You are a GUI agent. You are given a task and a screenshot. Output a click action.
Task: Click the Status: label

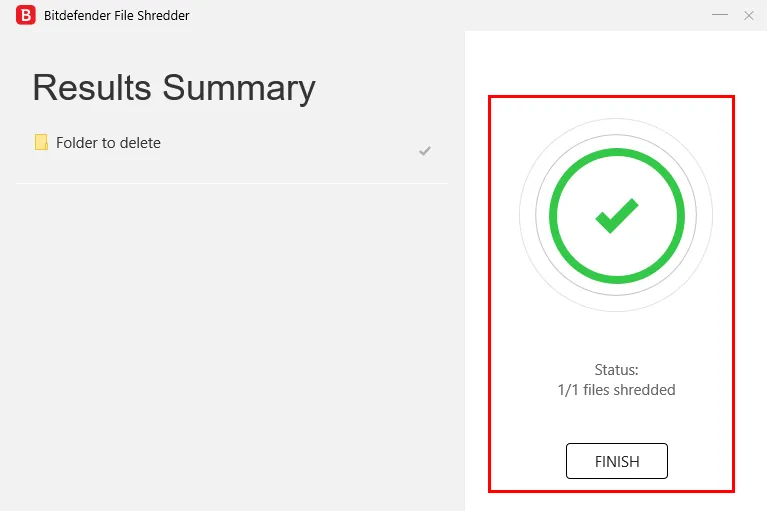616,370
